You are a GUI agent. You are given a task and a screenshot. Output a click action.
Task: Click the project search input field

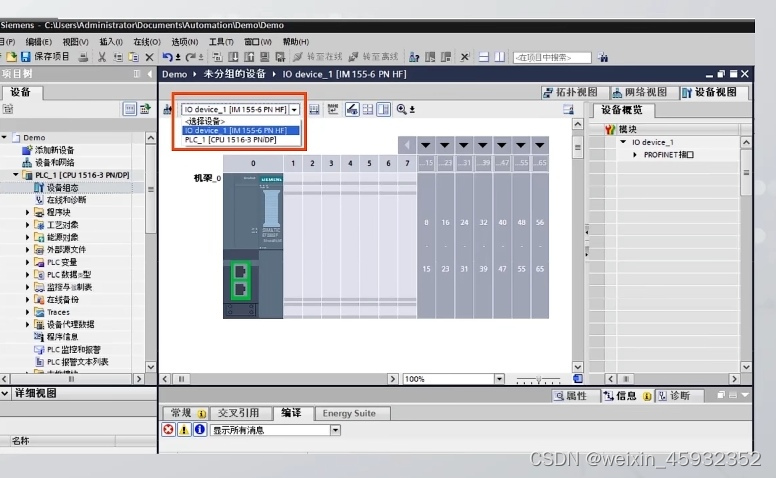click(x=552, y=57)
